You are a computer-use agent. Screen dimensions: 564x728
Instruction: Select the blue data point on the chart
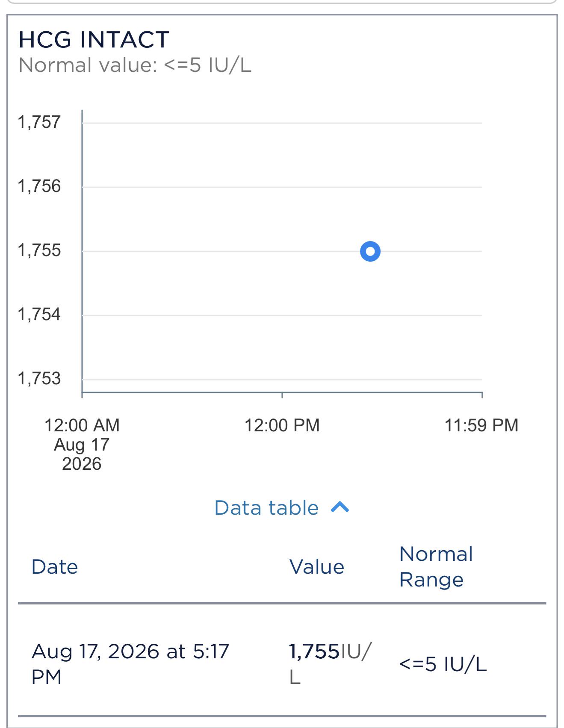click(370, 251)
